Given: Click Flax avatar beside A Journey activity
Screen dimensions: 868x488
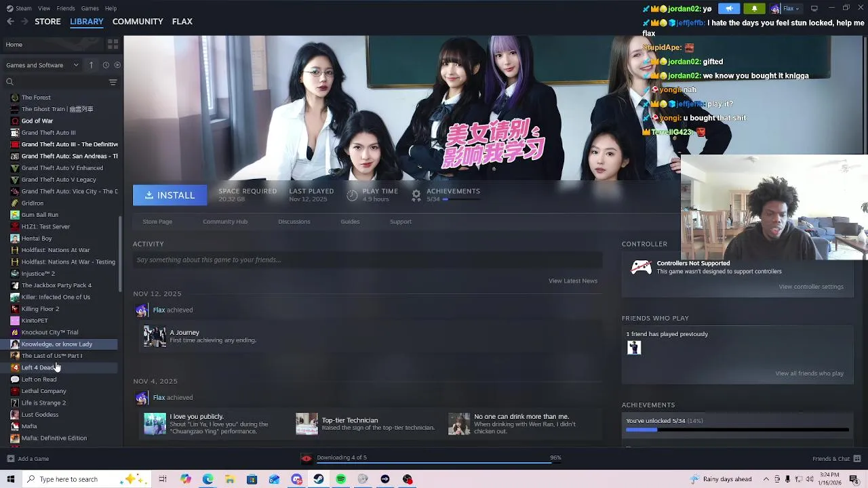Looking at the screenshot, I should coord(141,310).
